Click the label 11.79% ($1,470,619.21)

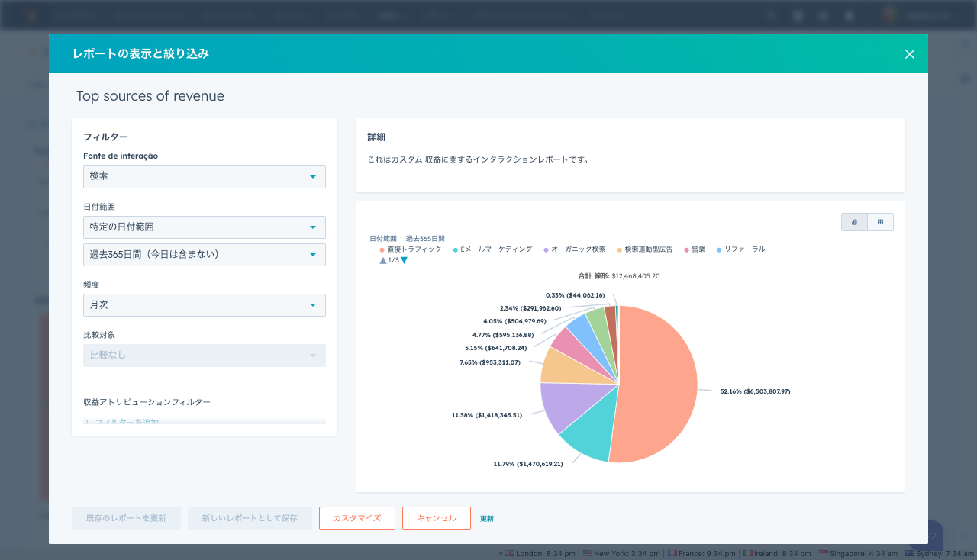[528, 464]
